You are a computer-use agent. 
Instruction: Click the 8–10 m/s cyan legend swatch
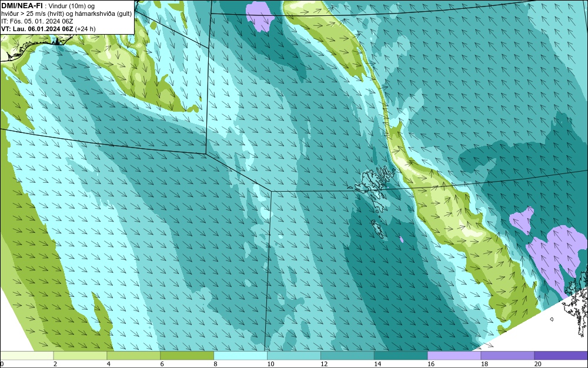pos(240,355)
